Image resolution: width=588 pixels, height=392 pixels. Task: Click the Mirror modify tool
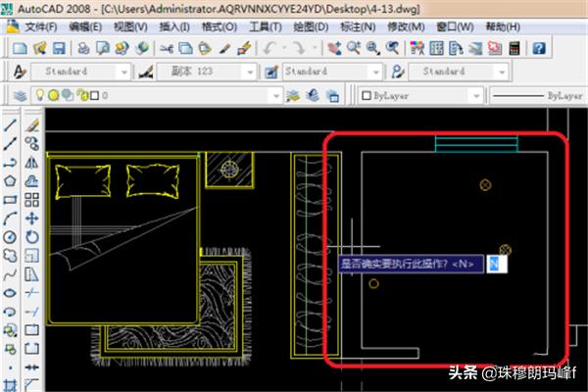pos(32,163)
